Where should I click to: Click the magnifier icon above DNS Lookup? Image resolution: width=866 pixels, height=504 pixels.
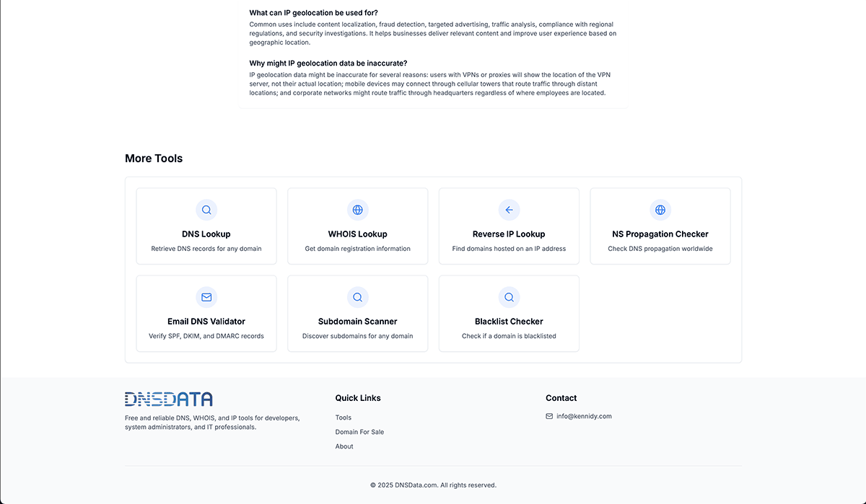coord(206,210)
